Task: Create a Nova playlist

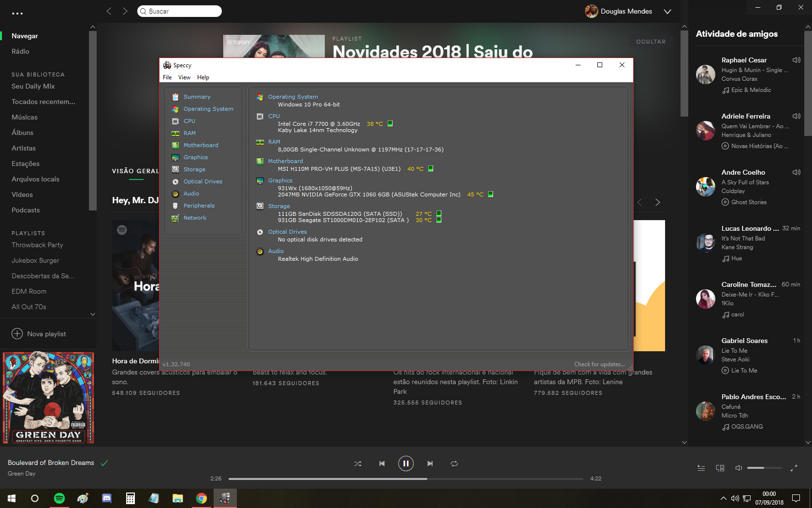Action: coord(39,334)
